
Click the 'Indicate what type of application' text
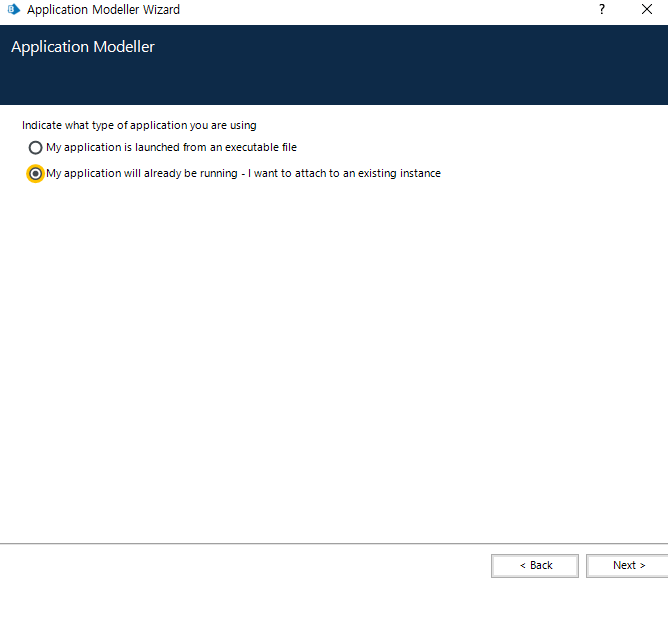coord(139,125)
